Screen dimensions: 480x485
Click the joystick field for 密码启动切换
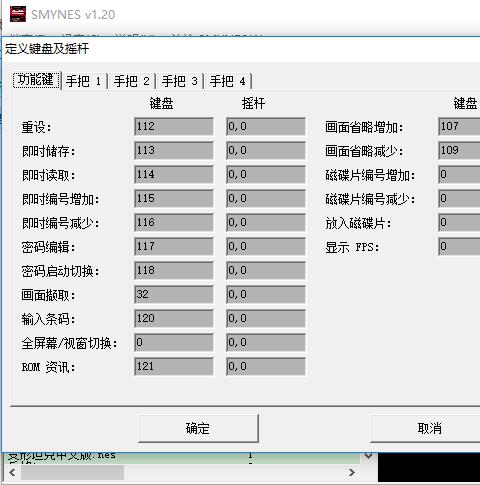point(266,270)
